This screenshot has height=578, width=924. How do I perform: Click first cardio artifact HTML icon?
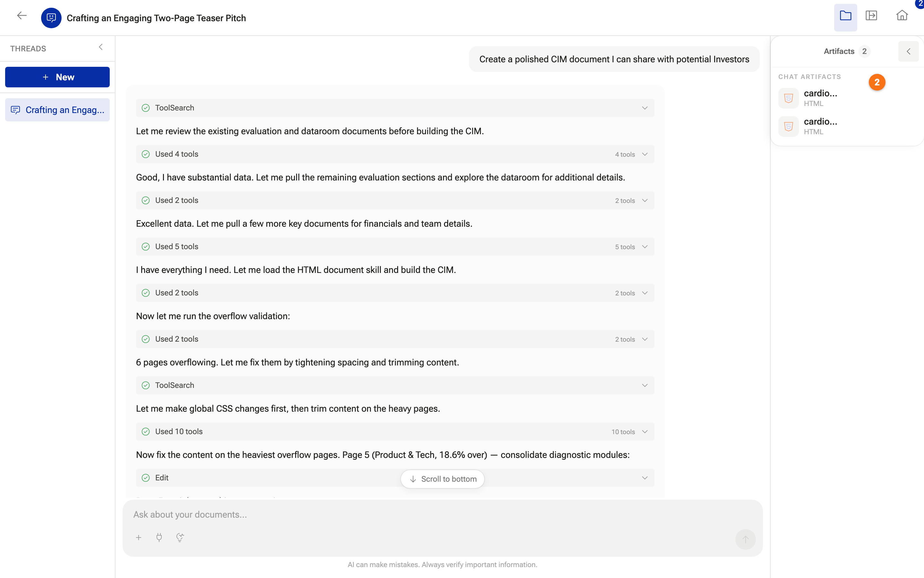pos(789,98)
